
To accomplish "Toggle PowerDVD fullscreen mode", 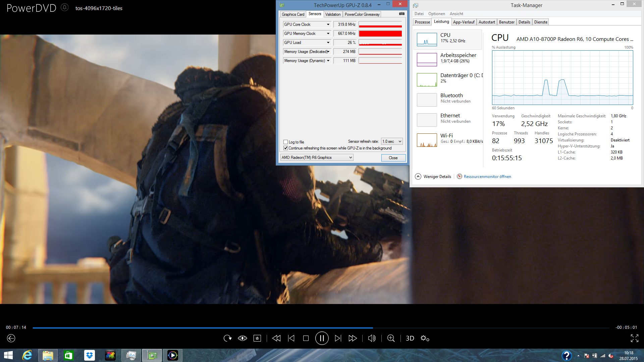I will tap(634, 338).
